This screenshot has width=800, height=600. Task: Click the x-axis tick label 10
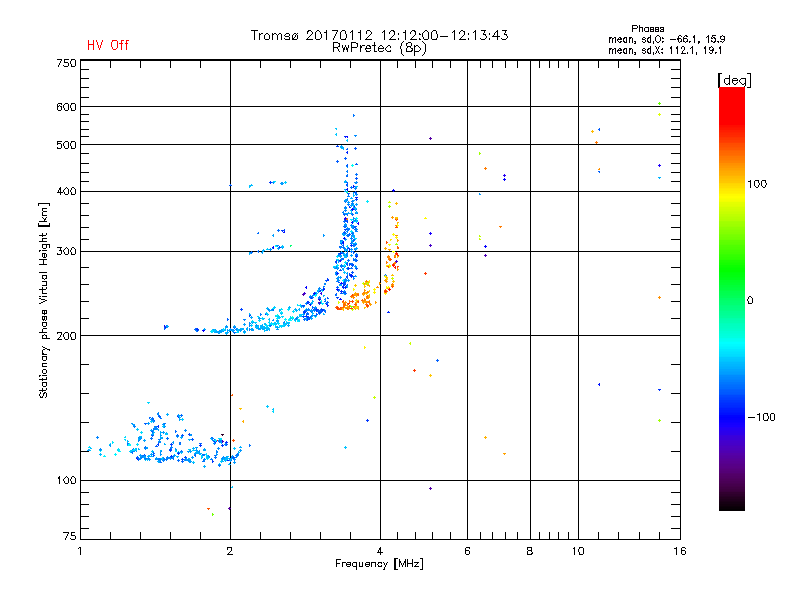[578, 551]
